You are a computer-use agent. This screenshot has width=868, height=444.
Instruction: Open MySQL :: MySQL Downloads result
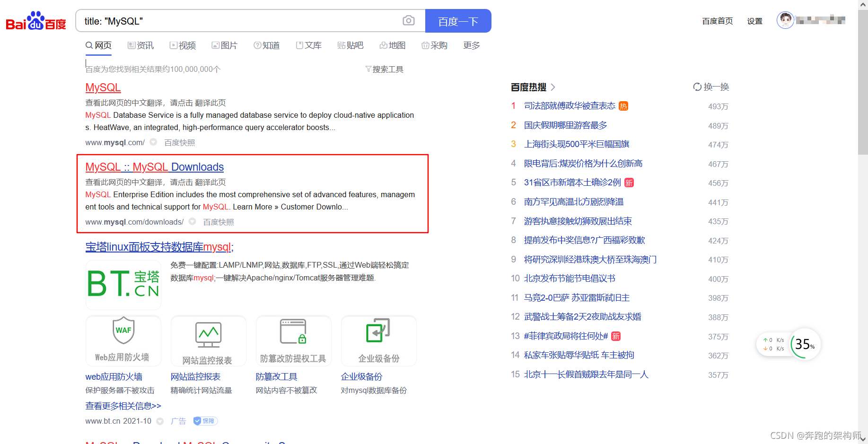[154, 167]
